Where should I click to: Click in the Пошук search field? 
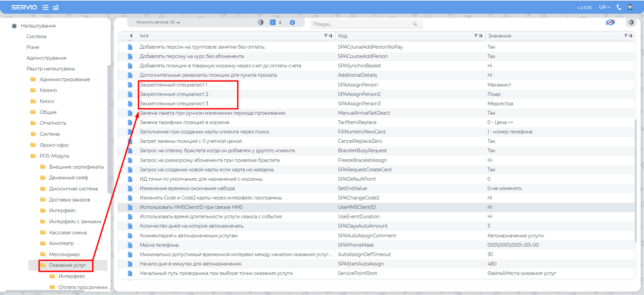click(x=361, y=24)
